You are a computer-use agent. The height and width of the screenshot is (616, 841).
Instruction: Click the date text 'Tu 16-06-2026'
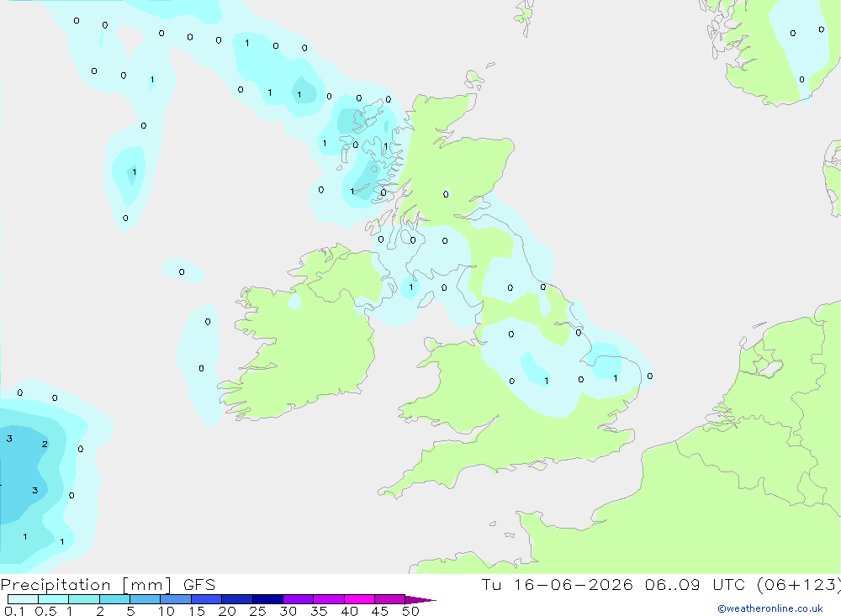click(557, 584)
